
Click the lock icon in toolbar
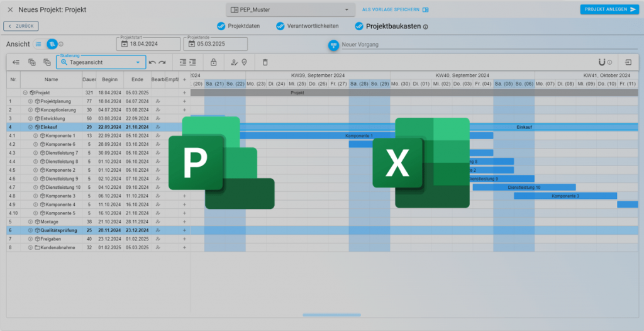(x=214, y=62)
